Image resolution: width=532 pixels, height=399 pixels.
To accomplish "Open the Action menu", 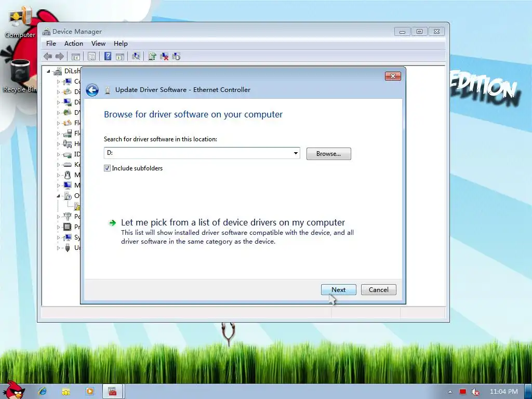I will 74,44.
